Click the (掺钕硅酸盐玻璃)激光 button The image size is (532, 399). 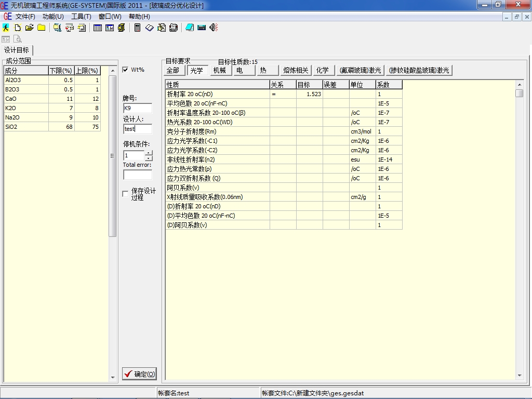click(x=419, y=70)
